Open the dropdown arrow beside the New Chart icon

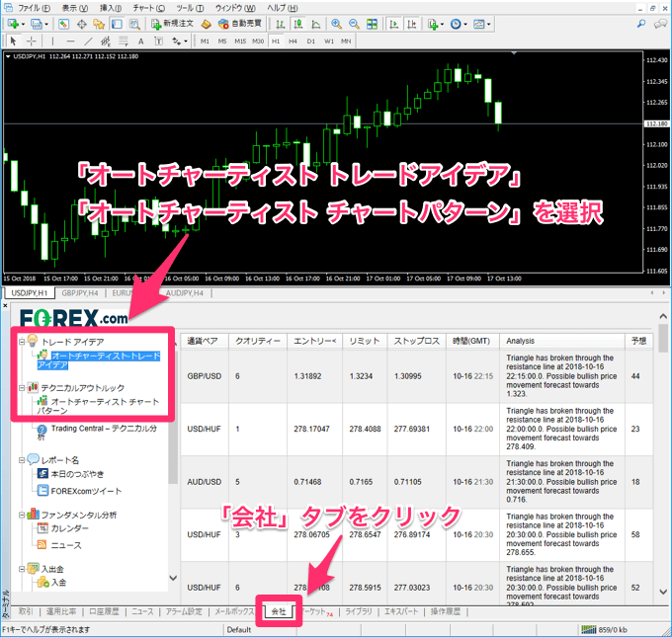(23, 25)
